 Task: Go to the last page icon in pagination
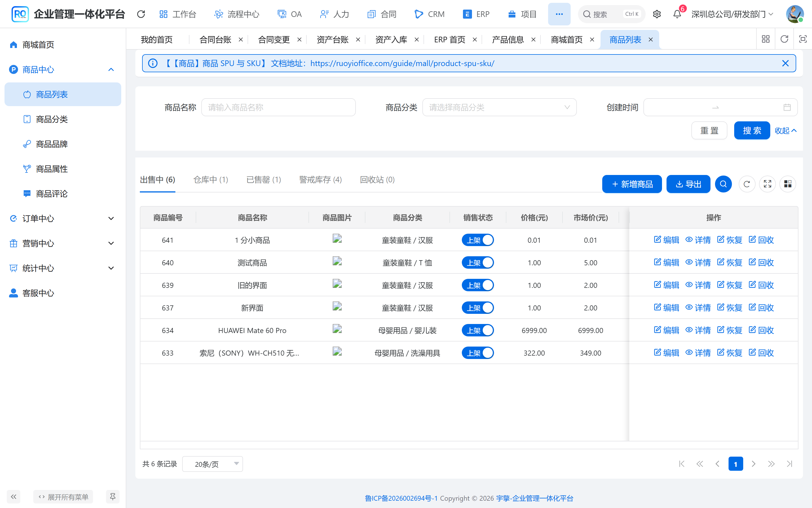(x=789, y=464)
